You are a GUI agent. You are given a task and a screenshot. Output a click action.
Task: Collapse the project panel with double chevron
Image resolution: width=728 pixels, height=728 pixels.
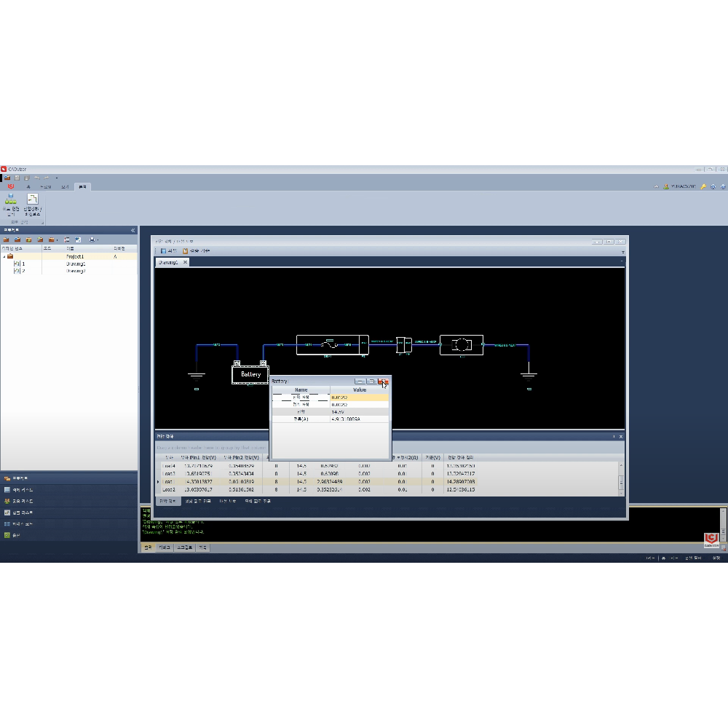pos(132,230)
